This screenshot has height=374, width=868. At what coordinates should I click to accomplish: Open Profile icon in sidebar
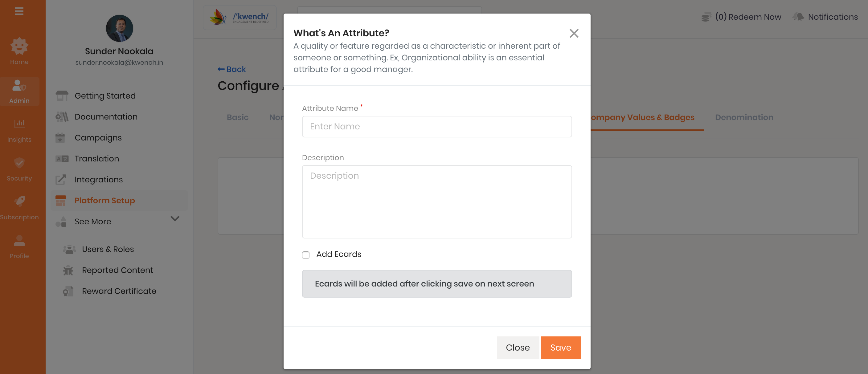click(x=19, y=241)
